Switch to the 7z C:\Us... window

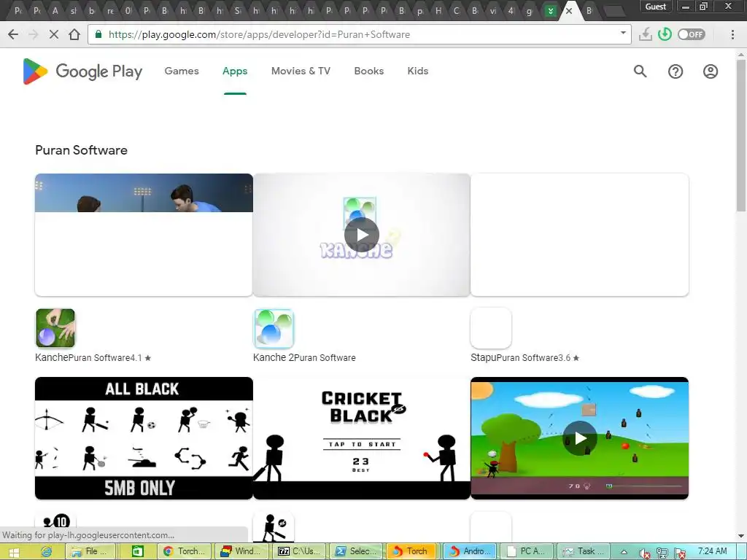pos(298,551)
